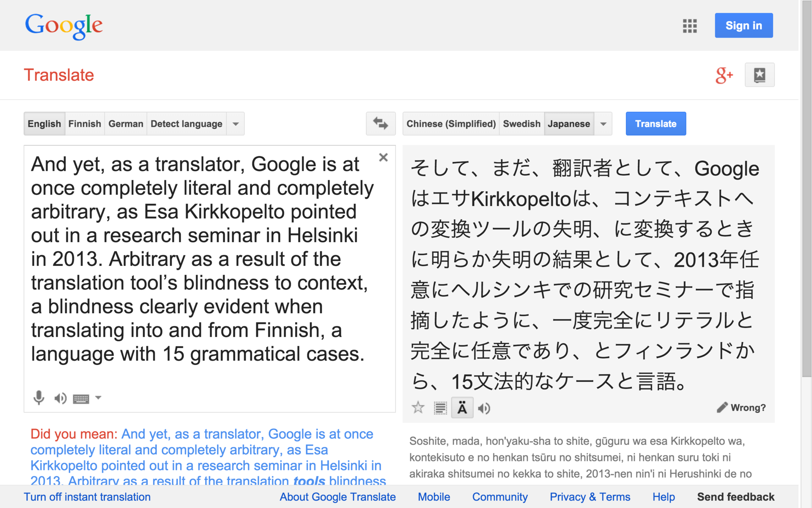Screen dimensions: 812x508
Task: Open the Phrasebook star-book icon
Action: point(759,75)
